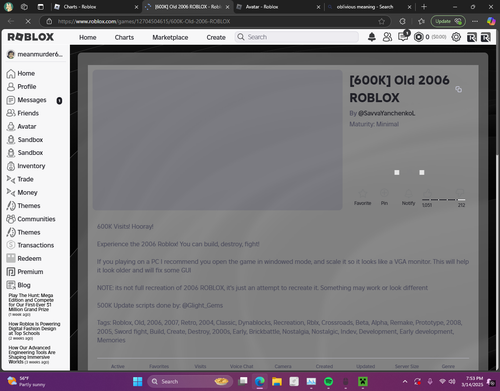
Task: Click the first extension logo right of the gear
Action: coord(471,37)
